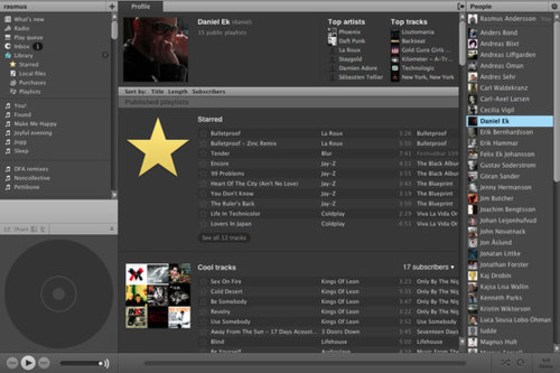Click the Coldplay artist on Lovers In Japan row
Image resolution: width=560 pixels, height=373 pixels.
click(x=333, y=224)
